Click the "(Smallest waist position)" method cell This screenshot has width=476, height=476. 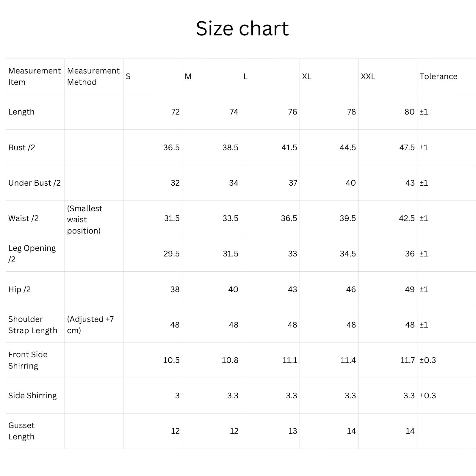pos(84,220)
